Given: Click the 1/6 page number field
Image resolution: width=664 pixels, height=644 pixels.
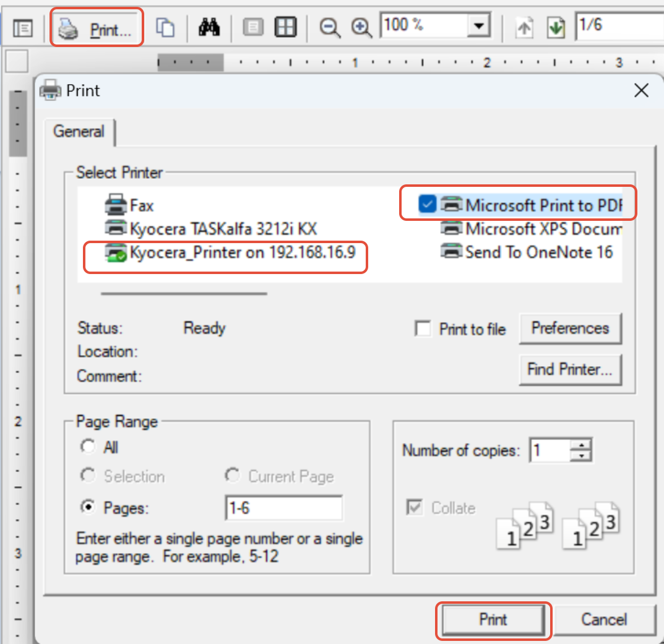Looking at the screenshot, I should point(619,25).
